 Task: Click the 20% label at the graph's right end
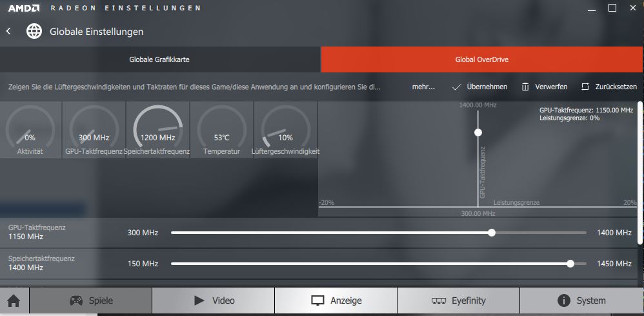630,203
